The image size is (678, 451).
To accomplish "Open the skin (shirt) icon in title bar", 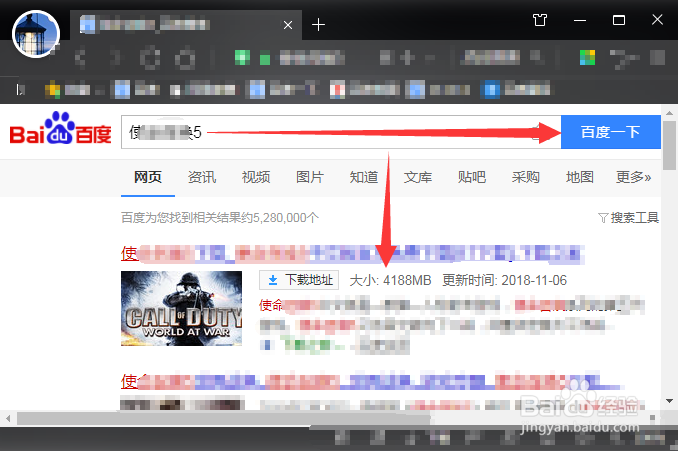I will point(540,20).
